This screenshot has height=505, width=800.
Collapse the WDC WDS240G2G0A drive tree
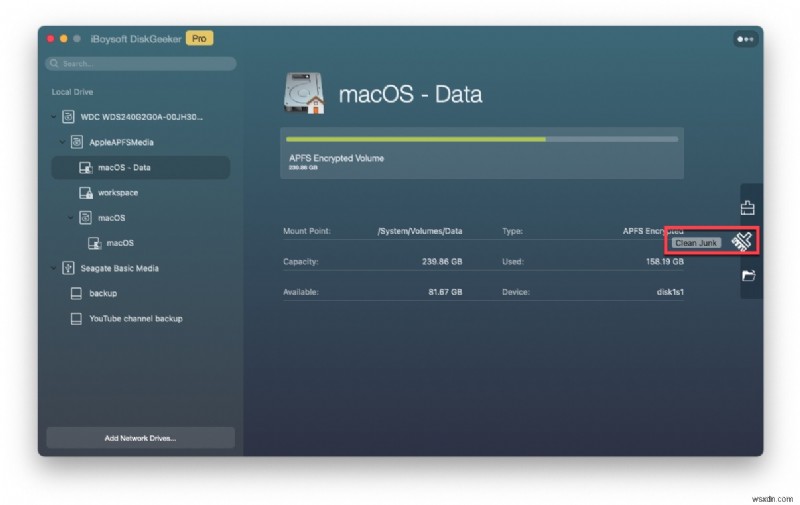54,117
